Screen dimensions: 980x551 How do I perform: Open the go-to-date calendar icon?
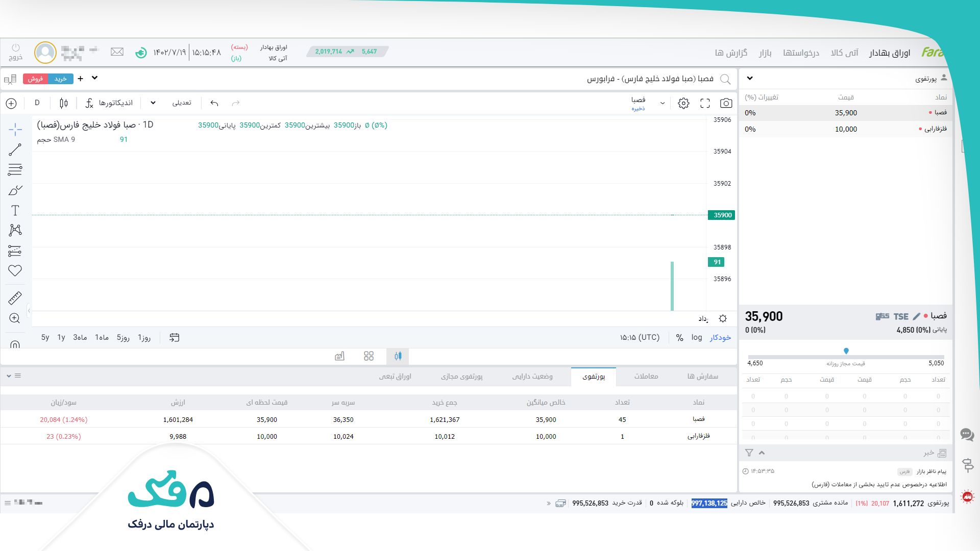coord(174,338)
